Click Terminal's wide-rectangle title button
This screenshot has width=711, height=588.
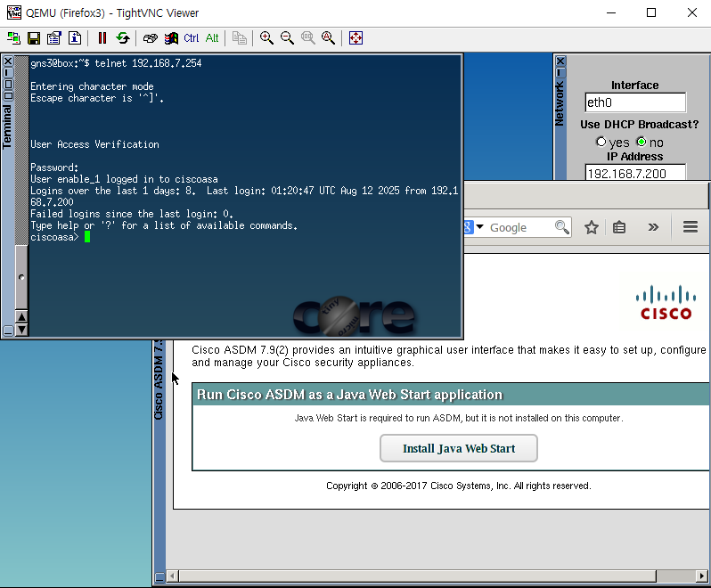coord(8,95)
